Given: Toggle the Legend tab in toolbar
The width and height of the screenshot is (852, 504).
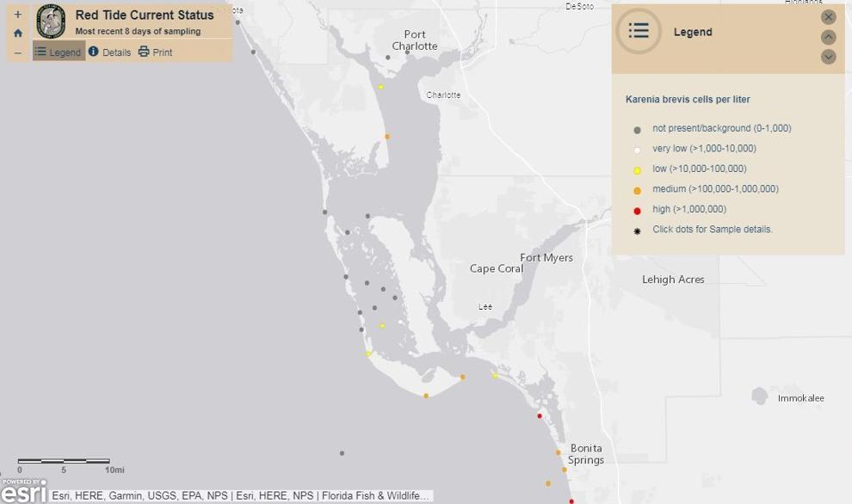Looking at the screenshot, I should (59, 52).
